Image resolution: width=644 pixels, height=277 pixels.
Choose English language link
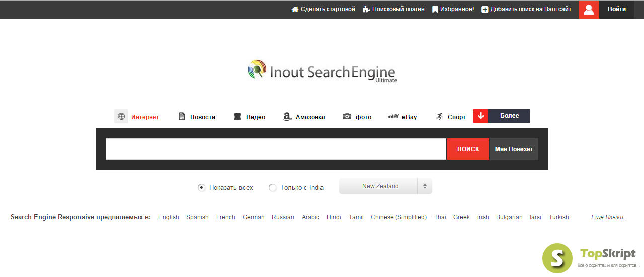(169, 217)
